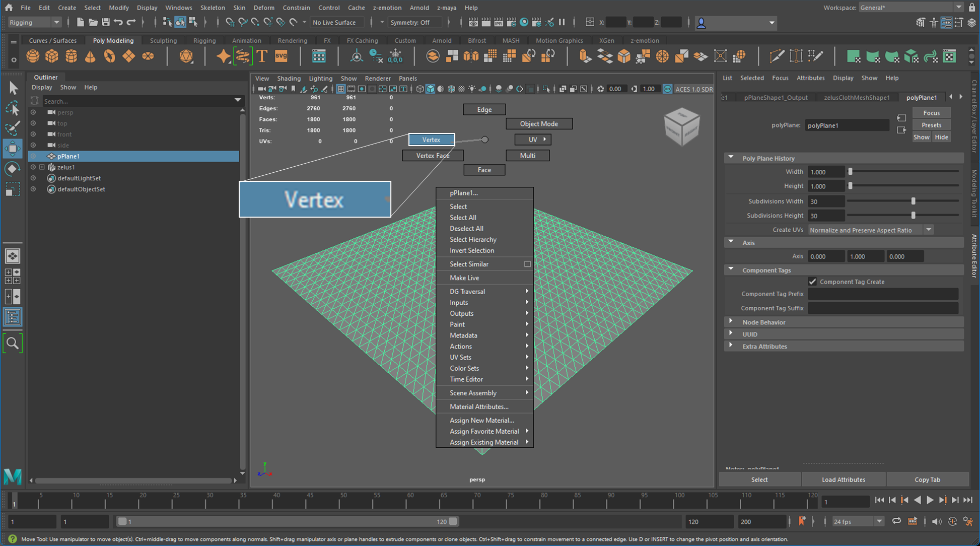Screen dimensions: 980x546
Task: Collapse the Axis section
Action: tap(731, 242)
